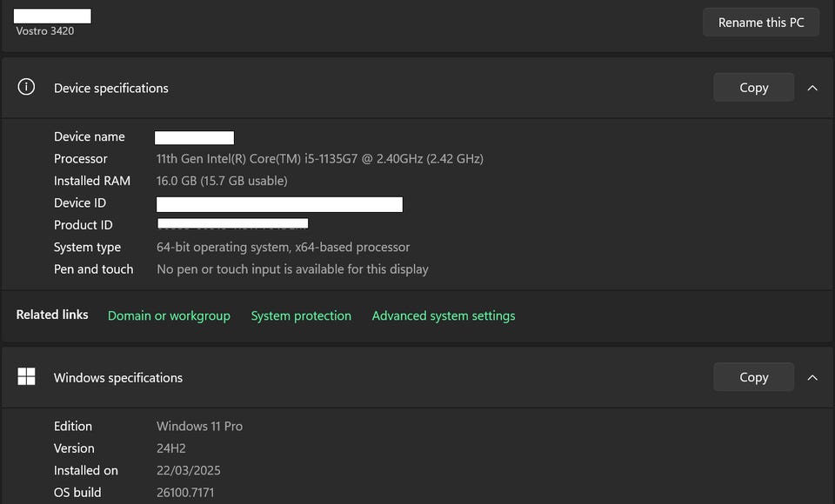Collapse the Windows specifications section chevron
The width and height of the screenshot is (835, 504).
click(812, 377)
